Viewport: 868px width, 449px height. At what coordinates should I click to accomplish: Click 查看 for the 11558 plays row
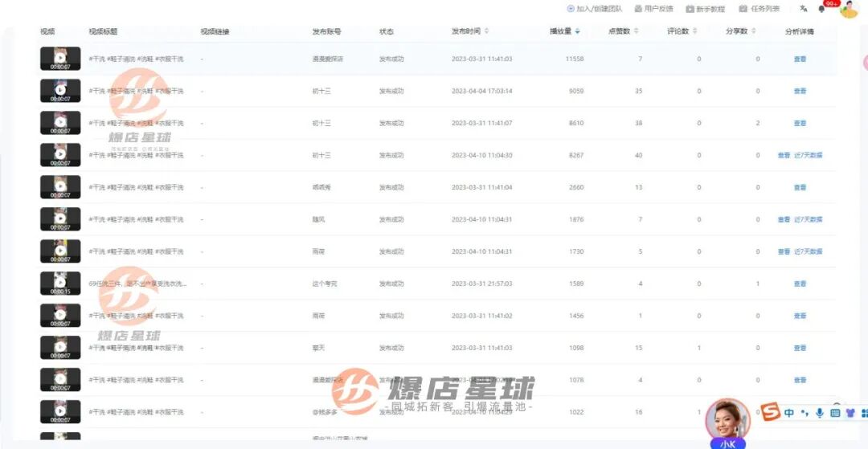[800, 59]
